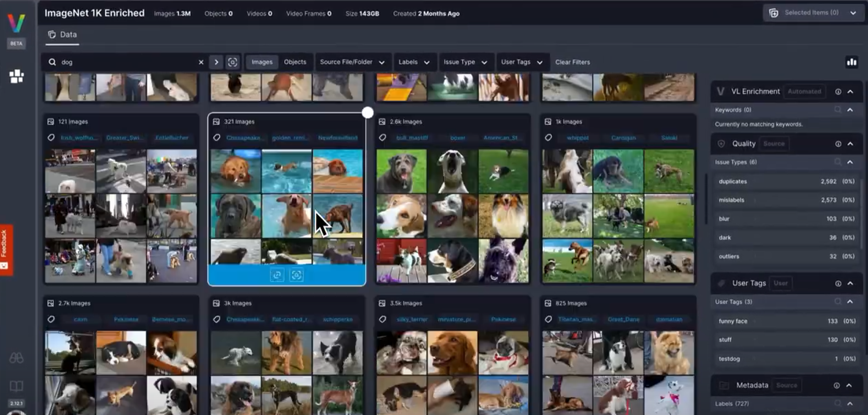The width and height of the screenshot is (868, 415).
Task: Click the find similar icon on selected cluster
Action: pyautogui.click(x=297, y=275)
